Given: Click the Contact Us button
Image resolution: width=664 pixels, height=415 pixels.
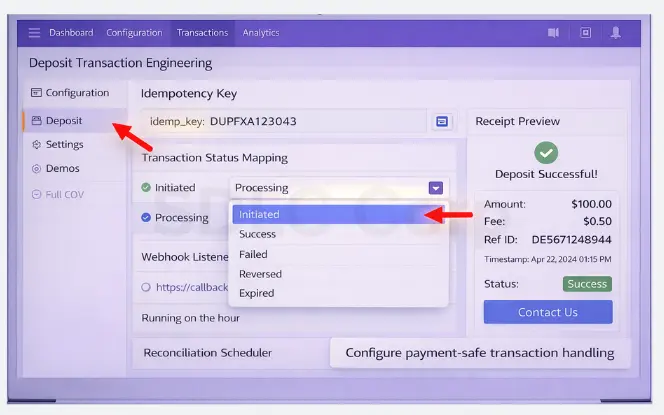Looking at the screenshot, I should (x=548, y=312).
